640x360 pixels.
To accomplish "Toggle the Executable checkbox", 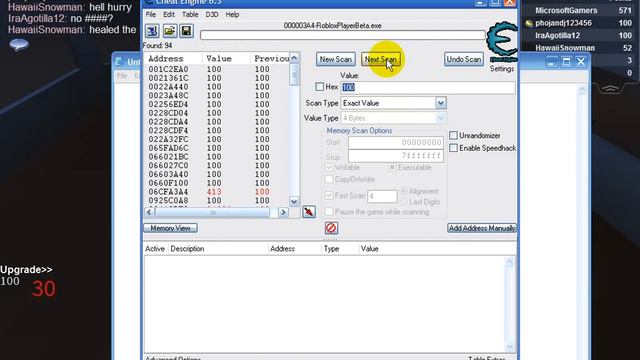I will (x=392, y=167).
